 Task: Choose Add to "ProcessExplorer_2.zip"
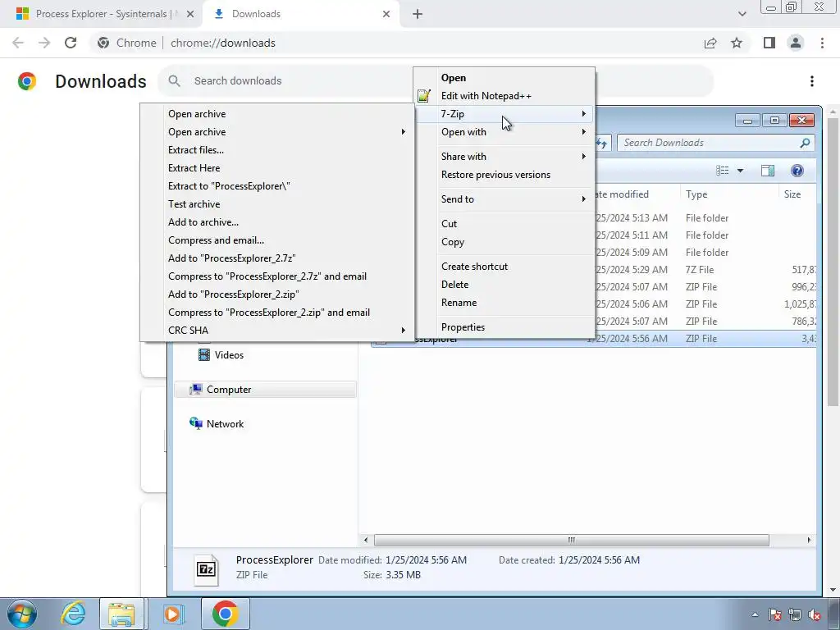(277, 294)
